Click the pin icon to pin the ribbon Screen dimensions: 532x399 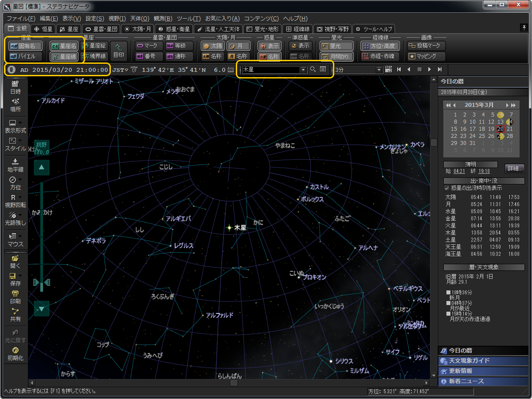point(524,28)
